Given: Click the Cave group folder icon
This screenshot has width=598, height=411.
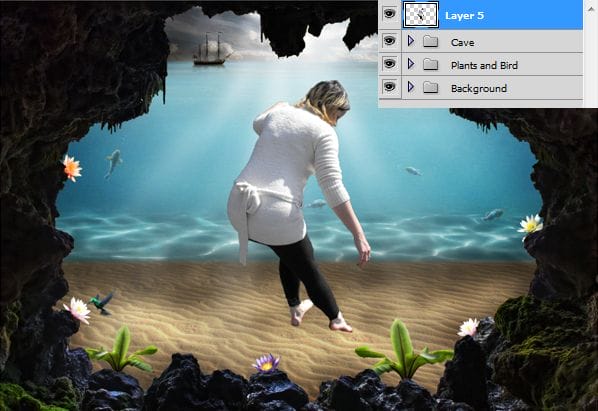Looking at the screenshot, I should coord(431,41).
